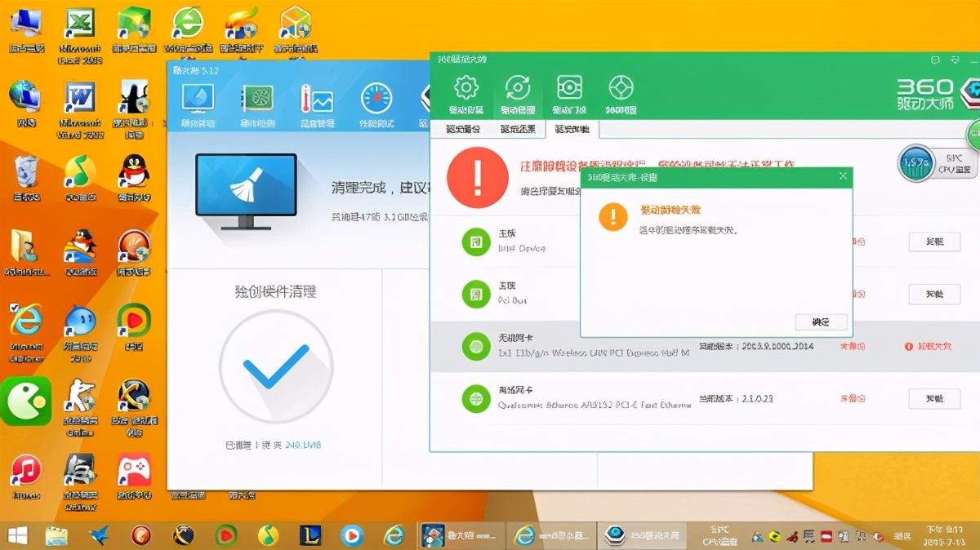The height and width of the screenshot is (550, 980).
Task: Select the Internet Explorer desktop shortcut
Action: (x=26, y=331)
